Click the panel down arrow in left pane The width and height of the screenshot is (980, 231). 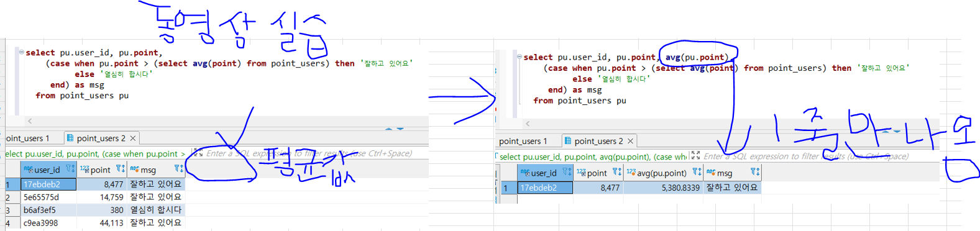400,129
